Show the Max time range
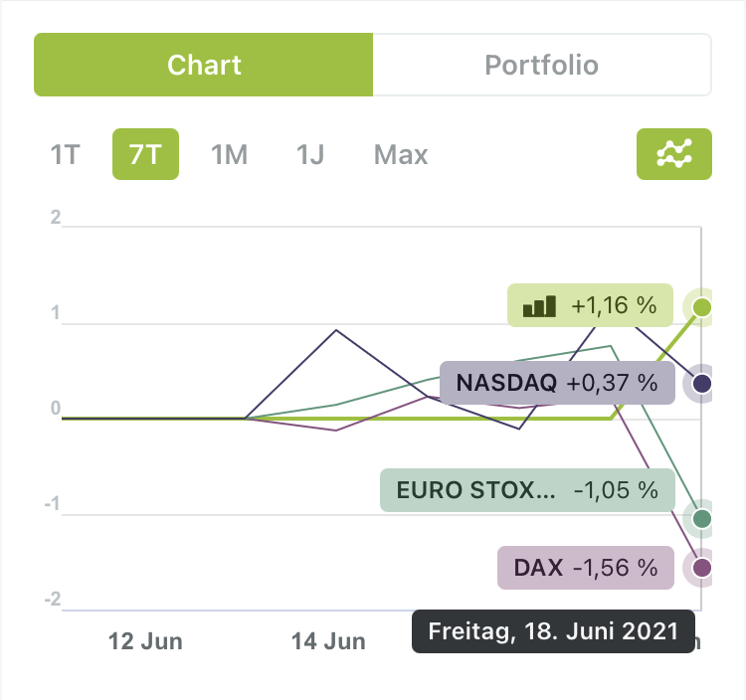The width and height of the screenshot is (746, 700). [401, 155]
